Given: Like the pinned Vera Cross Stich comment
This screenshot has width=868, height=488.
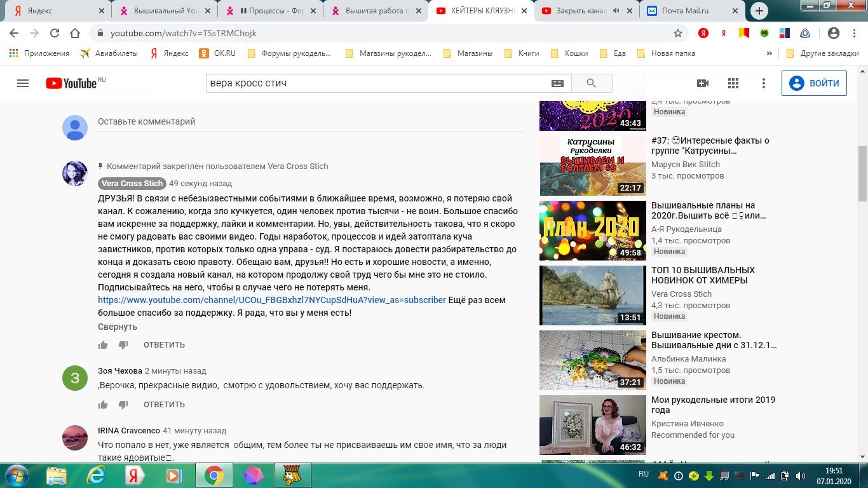Looking at the screenshot, I should coord(103,345).
